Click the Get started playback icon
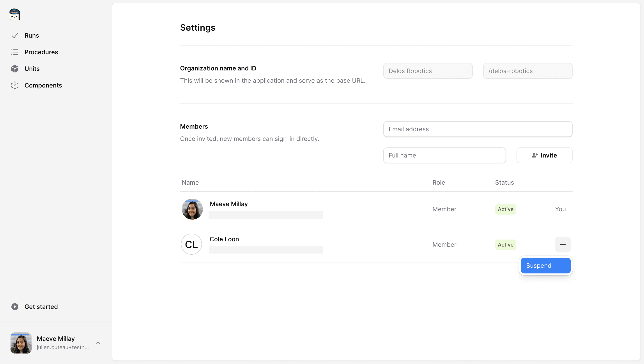The height and width of the screenshot is (364, 644). (15, 306)
